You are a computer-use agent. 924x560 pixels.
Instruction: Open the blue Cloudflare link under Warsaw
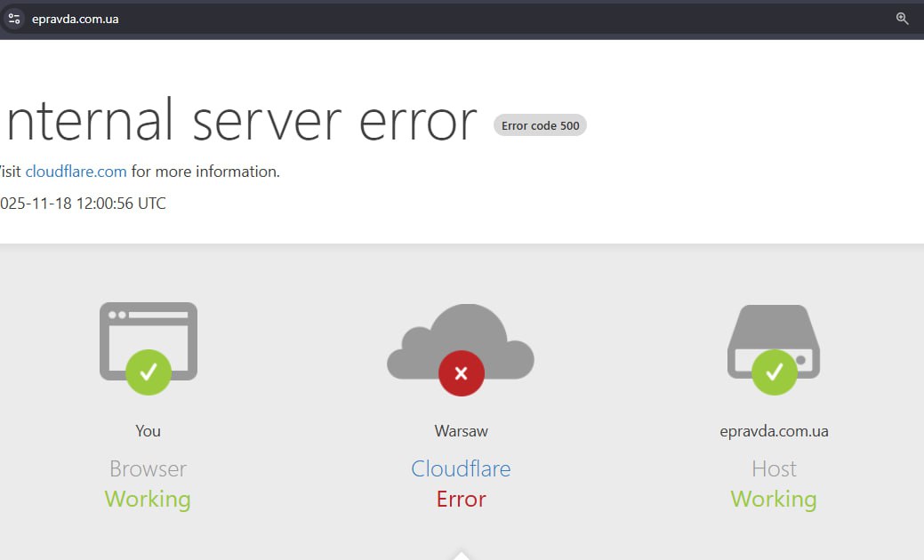coord(461,468)
